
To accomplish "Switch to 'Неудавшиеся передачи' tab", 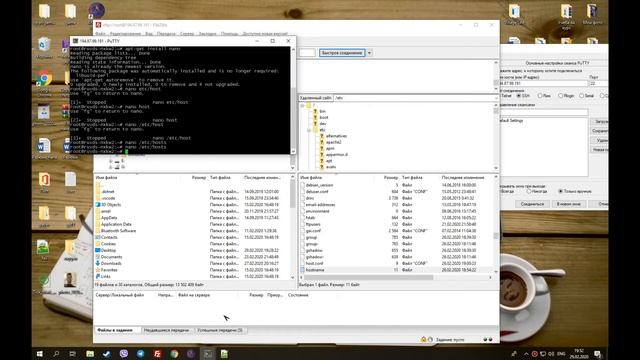I will pos(166,330).
